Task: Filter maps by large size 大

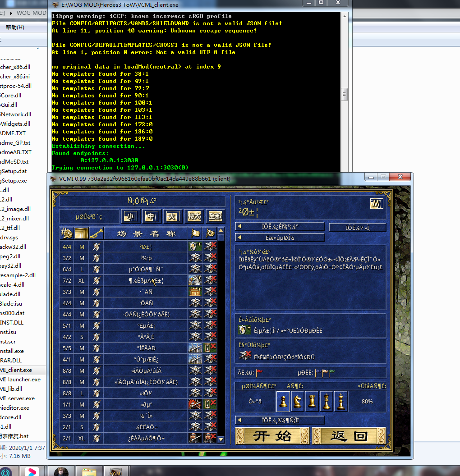Action: coord(172,216)
